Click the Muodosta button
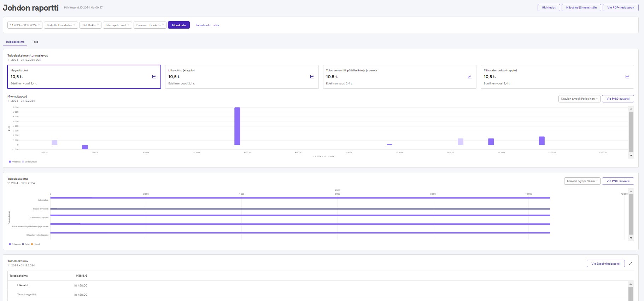This screenshot has width=644, height=301. click(x=179, y=25)
